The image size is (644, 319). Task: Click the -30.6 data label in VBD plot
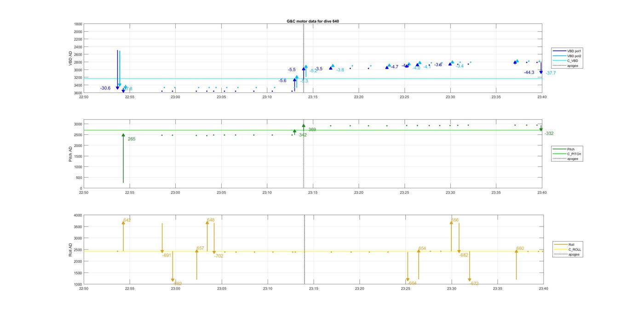pyautogui.click(x=105, y=88)
